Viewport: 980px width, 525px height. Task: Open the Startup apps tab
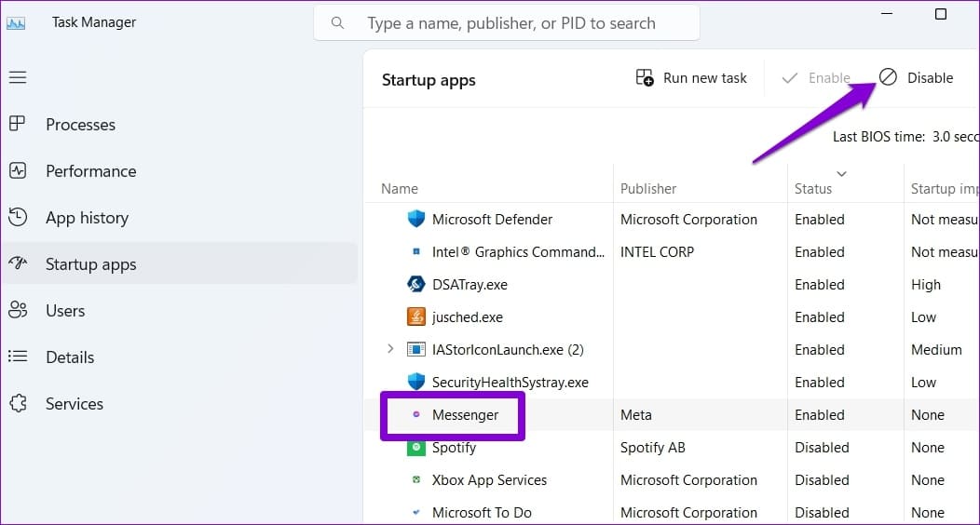pos(180,263)
